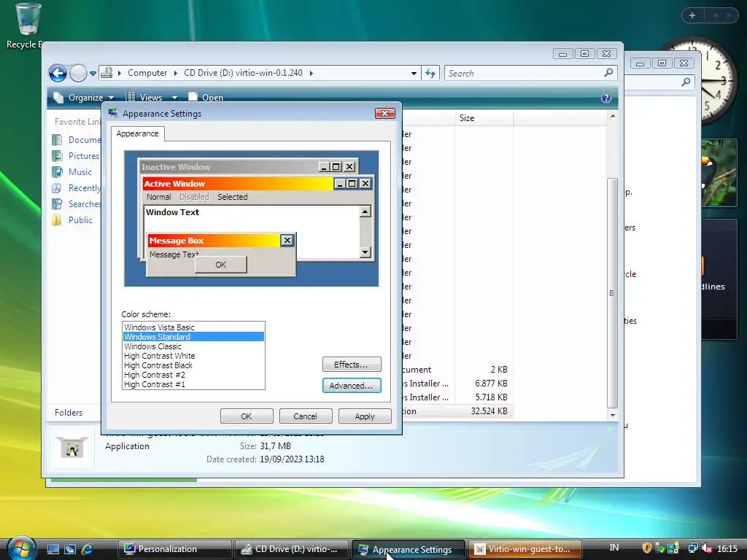Open the Windows Start orb
Image resolution: width=747 pixels, height=560 pixels.
point(20,548)
